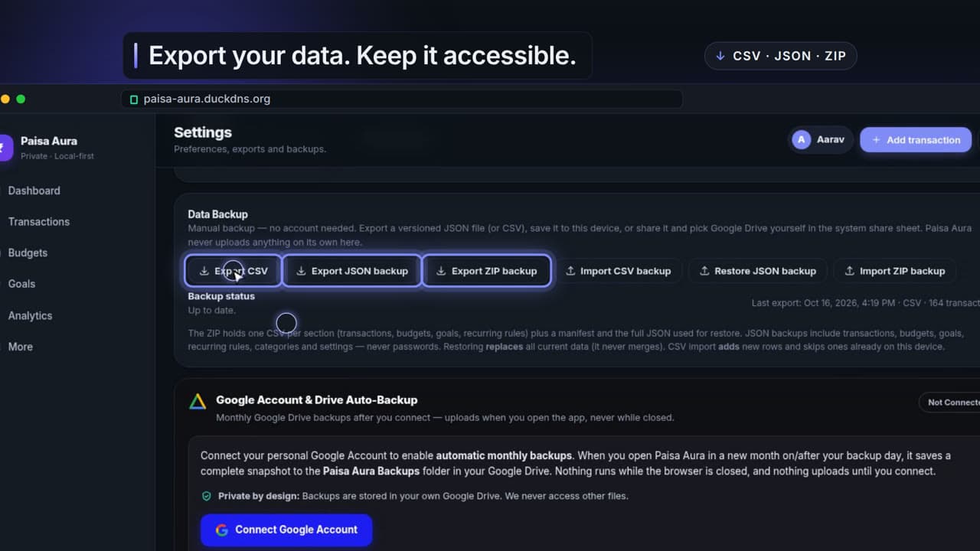Click Google Drive triangle icon
This screenshot has width=980, height=551.
198,401
